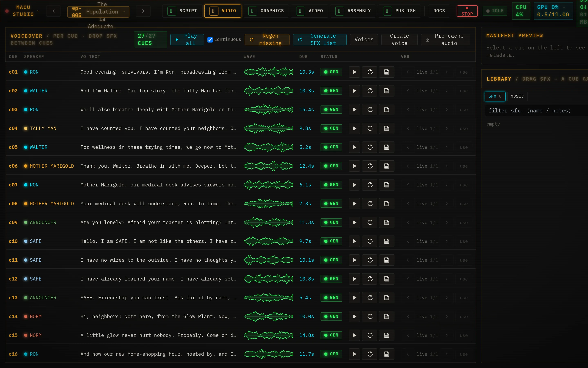Click waveform thumbnail of cue c06

pos(268,166)
